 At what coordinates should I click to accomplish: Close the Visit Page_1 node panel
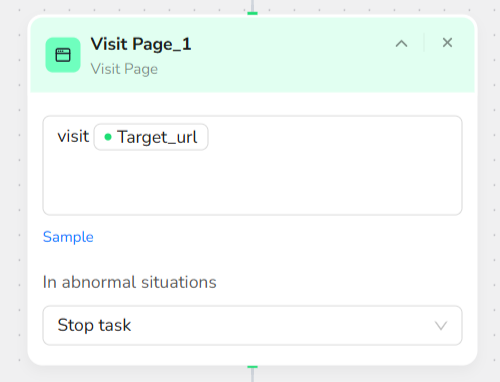pyautogui.click(x=447, y=43)
